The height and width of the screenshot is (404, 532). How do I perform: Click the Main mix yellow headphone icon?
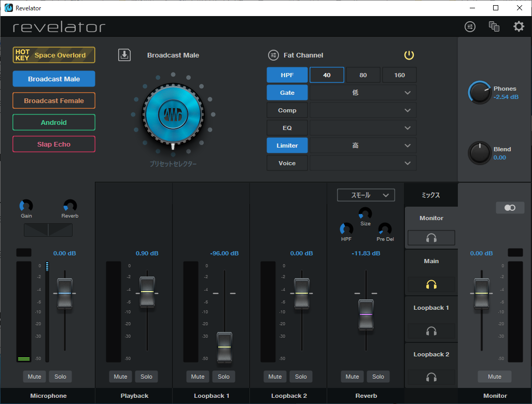(431, 284)
